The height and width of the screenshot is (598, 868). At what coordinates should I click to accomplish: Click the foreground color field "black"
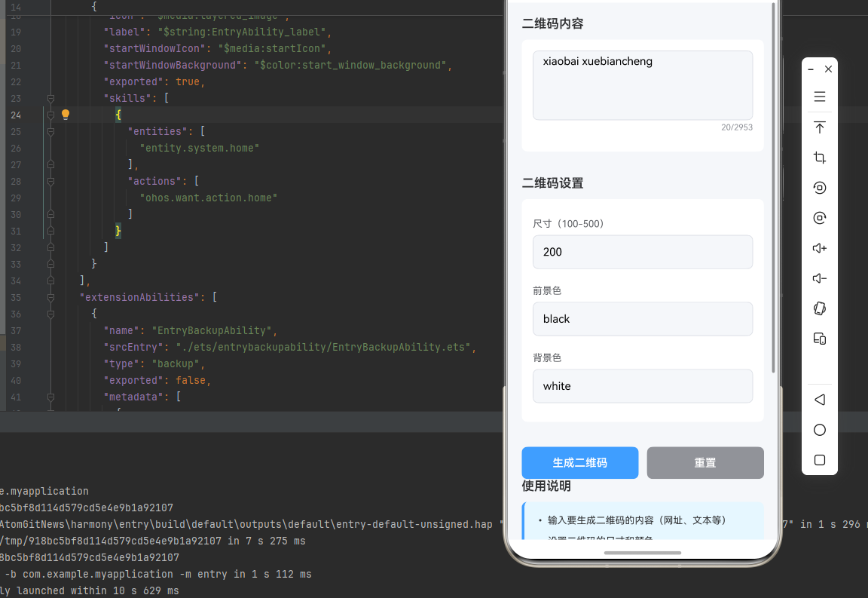tap(643, 319)
